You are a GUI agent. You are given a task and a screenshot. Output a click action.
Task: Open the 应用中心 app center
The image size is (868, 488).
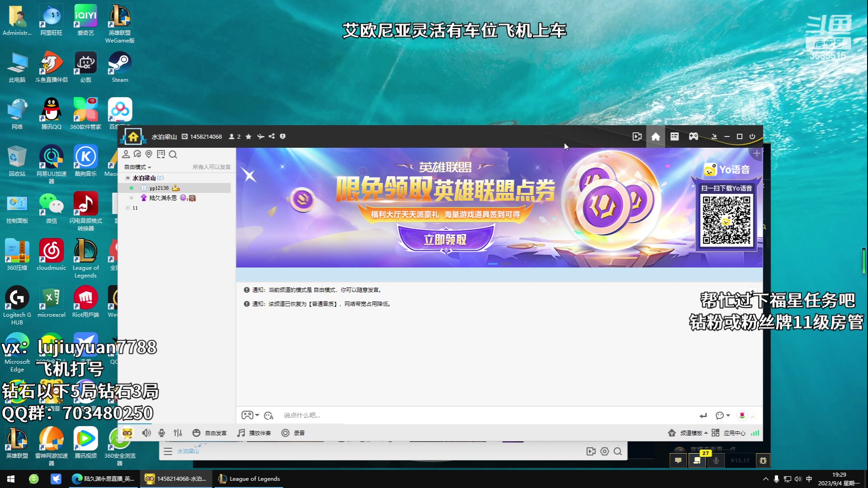[729, 433]
